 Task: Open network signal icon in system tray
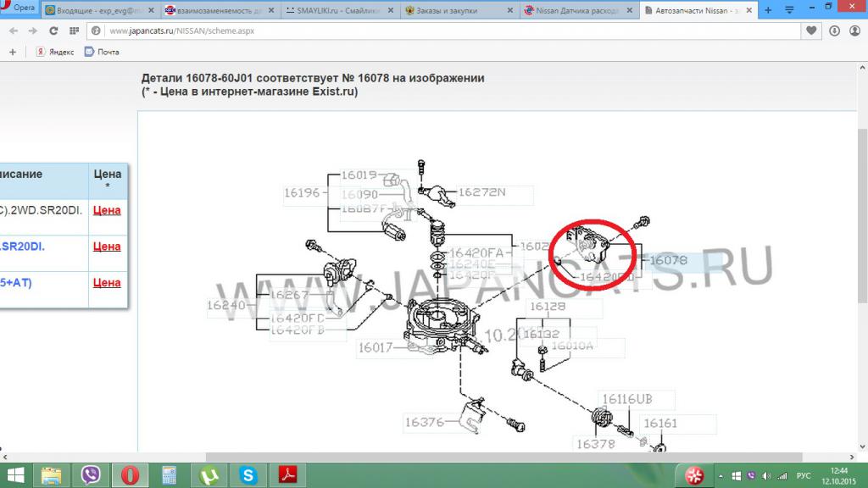(782, 476)
